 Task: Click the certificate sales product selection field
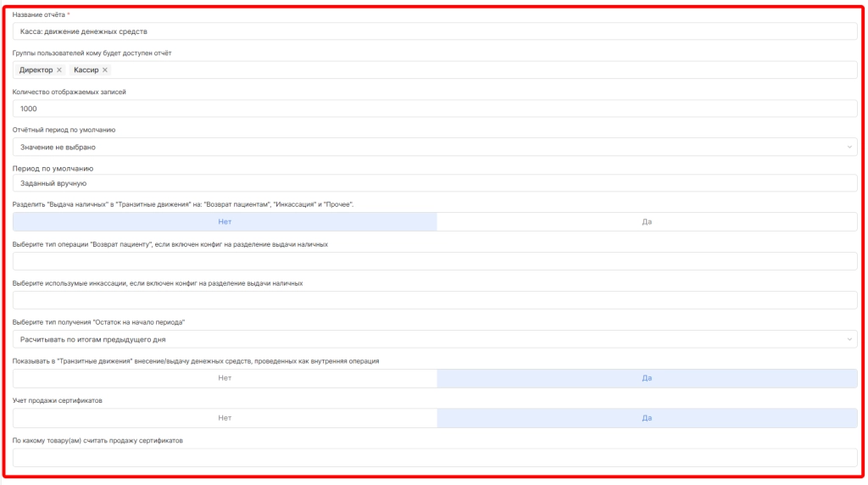434,458
